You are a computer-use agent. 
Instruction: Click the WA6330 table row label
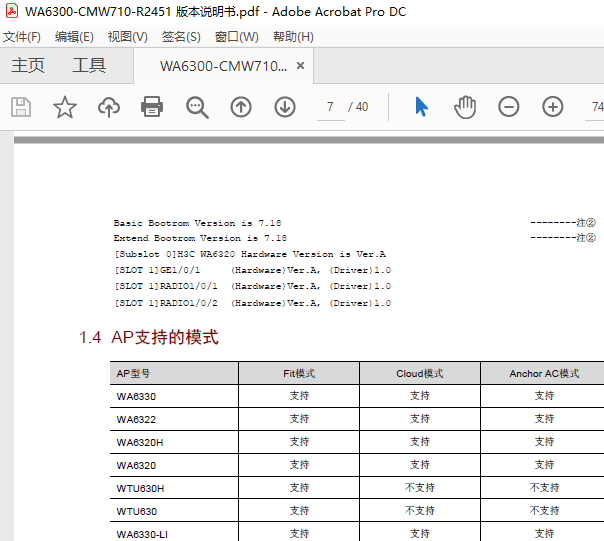tap(136, 397)
